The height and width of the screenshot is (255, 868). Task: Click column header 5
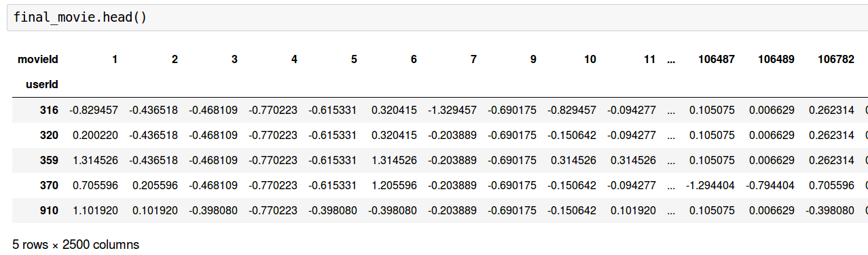(354, 60)
